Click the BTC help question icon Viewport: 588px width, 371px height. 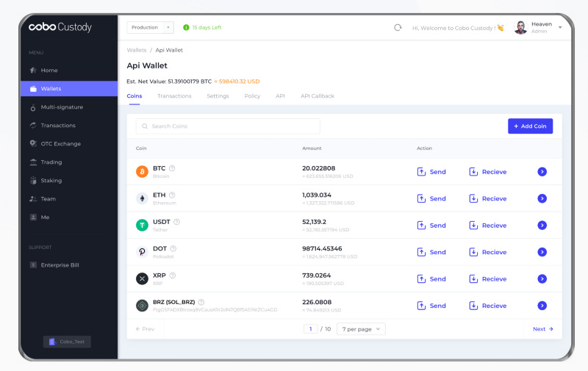pos(172,168)
